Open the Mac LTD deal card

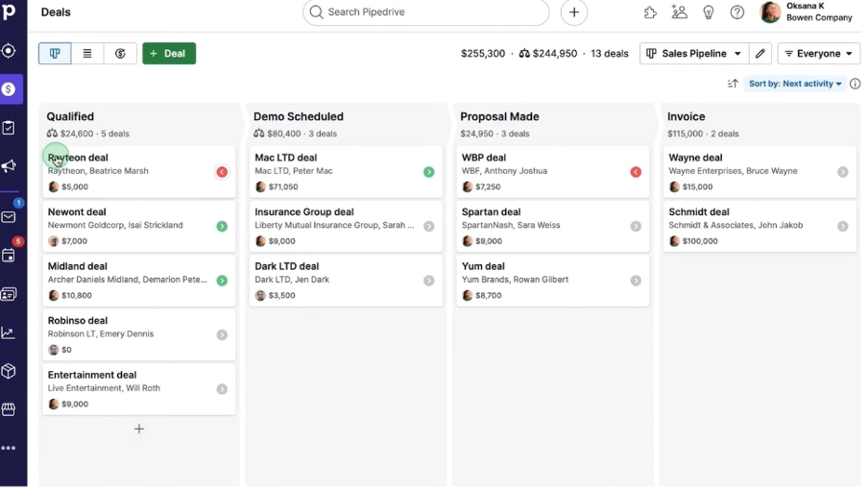point(346,172)
